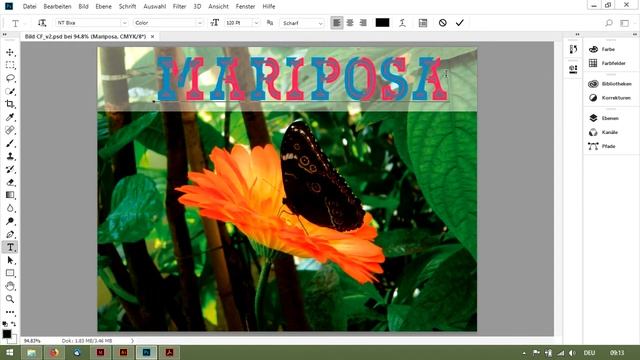Click the search magnifier in options bar
Image resolution: width=640 pixels, height=360 pixels.
pos(609,23)
